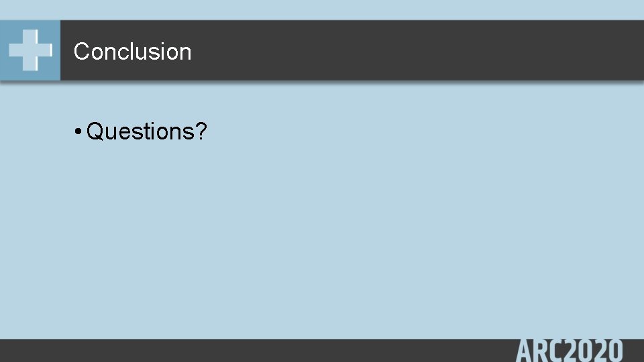Image resolution: width=644 pixels, height=362 pixels.
Task: Click the final "0" in ARC2020 logo
Action: click(x=615, y=351)
